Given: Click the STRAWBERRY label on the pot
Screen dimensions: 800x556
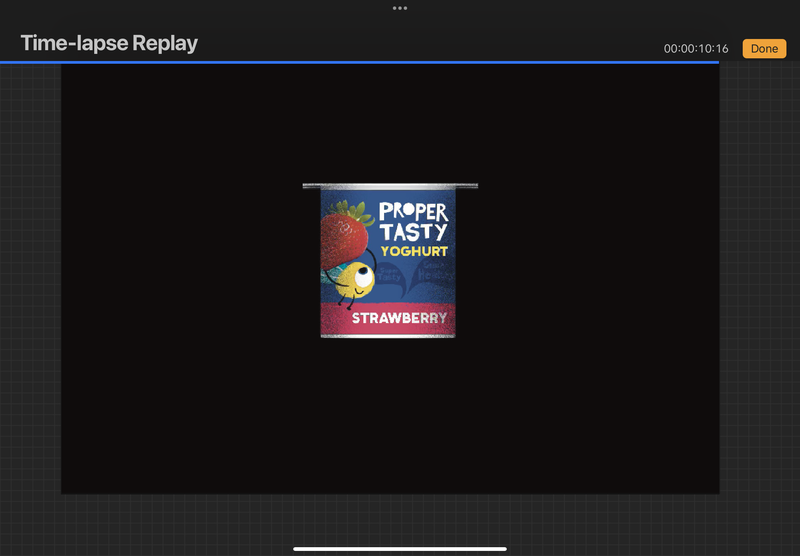Looking at the screenshot, I should 398,320.
